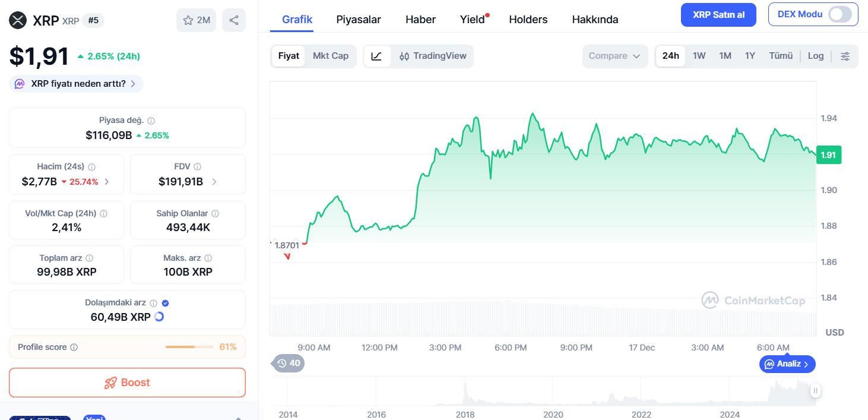Set chart range to 1W
The height and width of the screenshot is (420, 868).
point(699,56)
